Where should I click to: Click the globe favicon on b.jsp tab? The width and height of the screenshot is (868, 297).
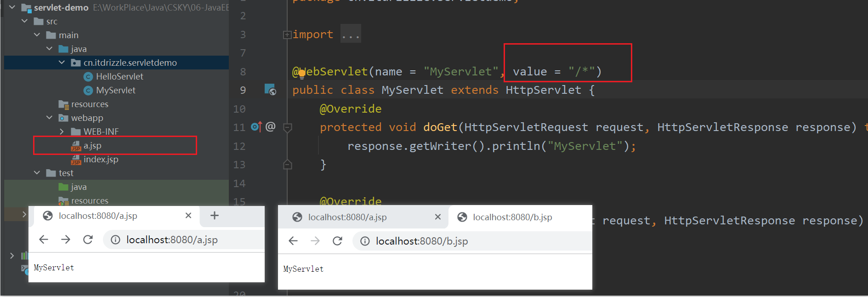pyautogui.click(x=462, y=217)
